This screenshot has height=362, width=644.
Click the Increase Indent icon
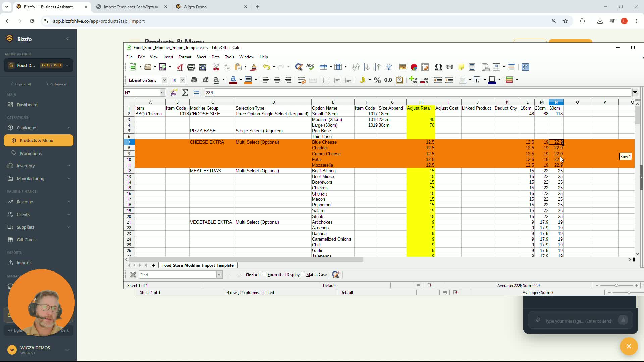tap(438, 80)
